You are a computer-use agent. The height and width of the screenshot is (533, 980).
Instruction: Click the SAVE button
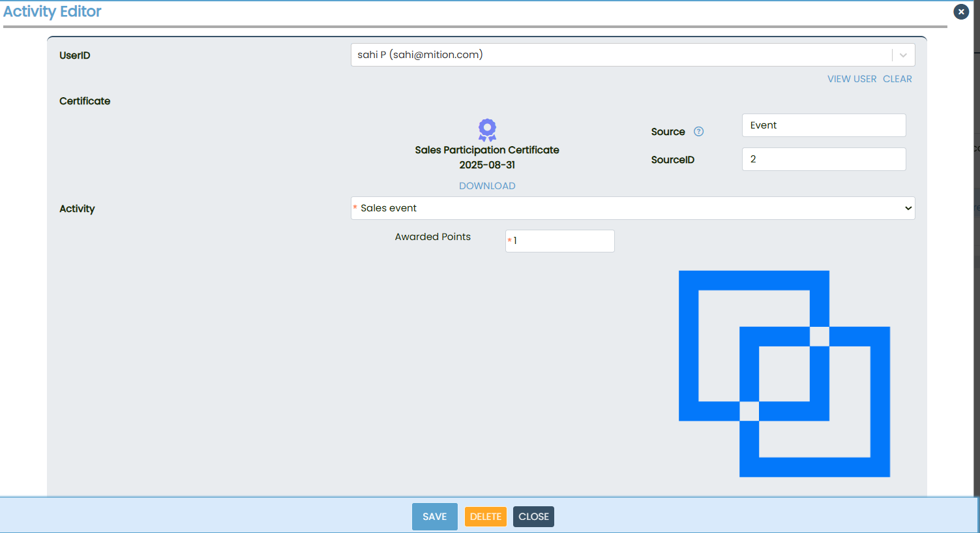pyautogui.click(x=435, y=517)
